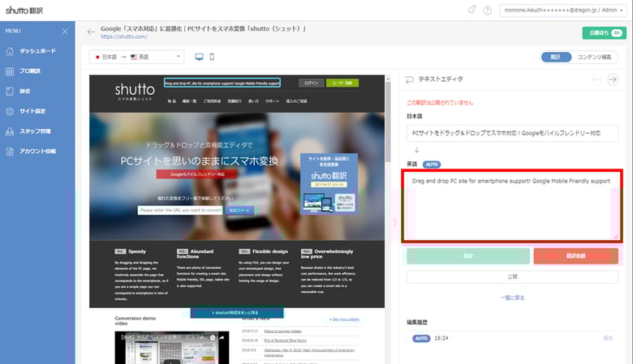Image resolution: width=633 pixels, height=364 pixels.
Task: Click the publish (公開) button
Action: coord(512,277)
